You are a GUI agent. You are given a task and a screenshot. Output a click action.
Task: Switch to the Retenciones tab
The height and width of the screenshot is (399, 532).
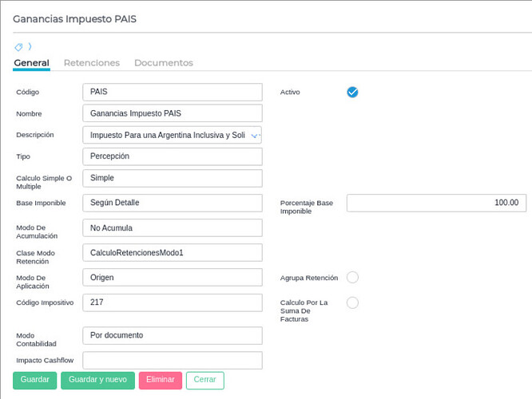[91, 62]
